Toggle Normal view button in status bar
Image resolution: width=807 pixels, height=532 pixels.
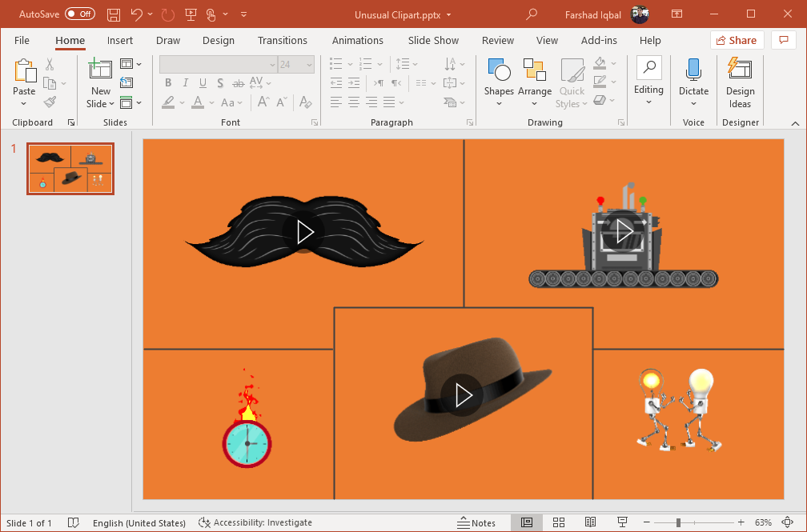[x=526, y=522]
